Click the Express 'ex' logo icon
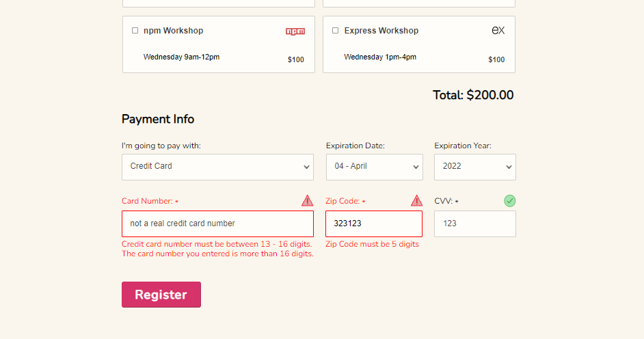The width and height of the screenshot is (644, 339). pyautogui.click(x=498, y=31)
